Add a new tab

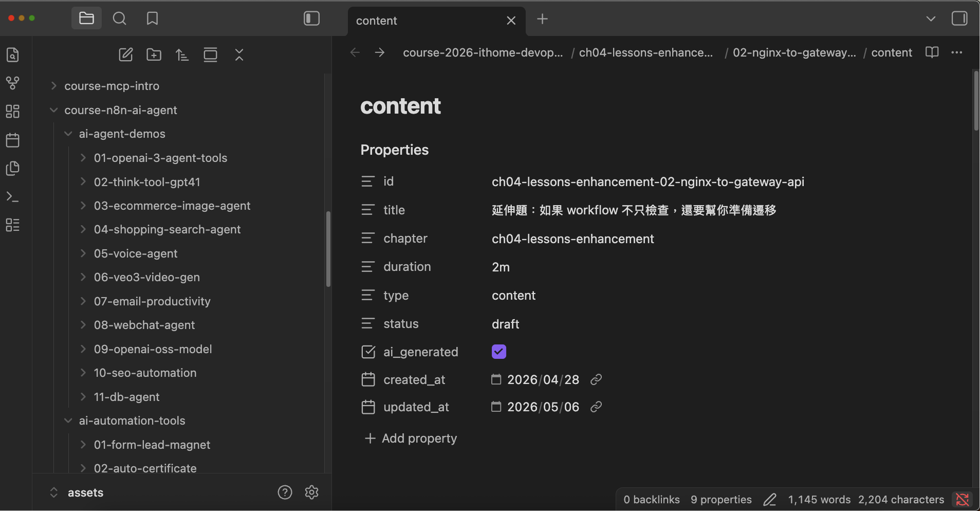pos(542,20)
